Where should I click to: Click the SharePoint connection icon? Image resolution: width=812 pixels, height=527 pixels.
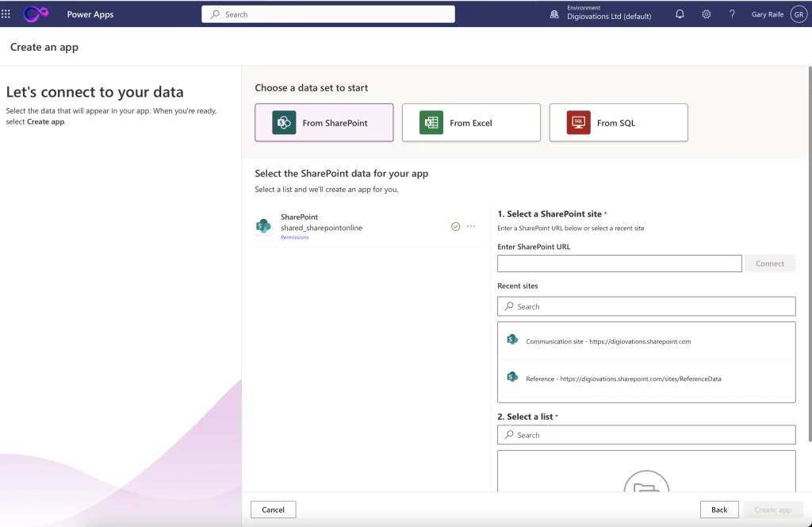(x=263, y=226)
